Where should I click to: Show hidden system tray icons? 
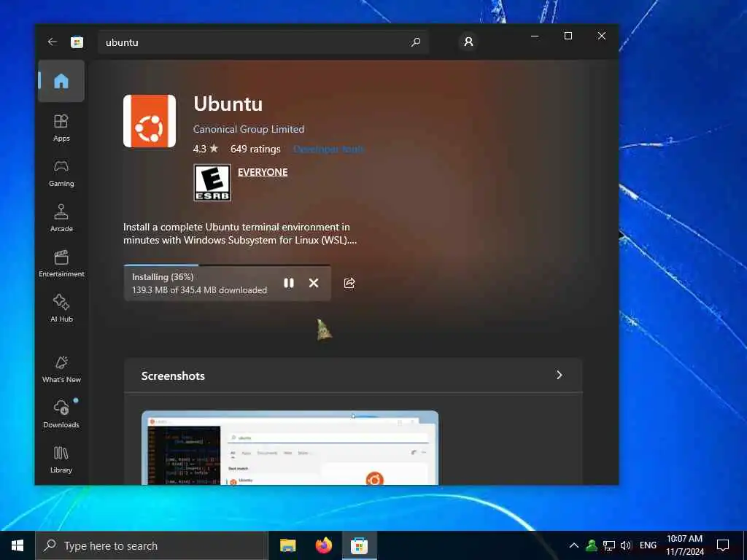574,545
